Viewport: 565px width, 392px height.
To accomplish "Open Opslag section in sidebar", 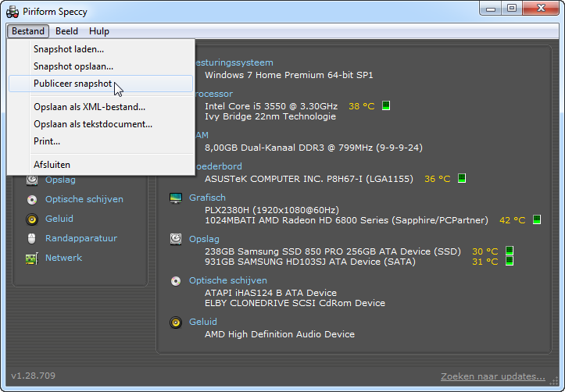I will 60,180.
